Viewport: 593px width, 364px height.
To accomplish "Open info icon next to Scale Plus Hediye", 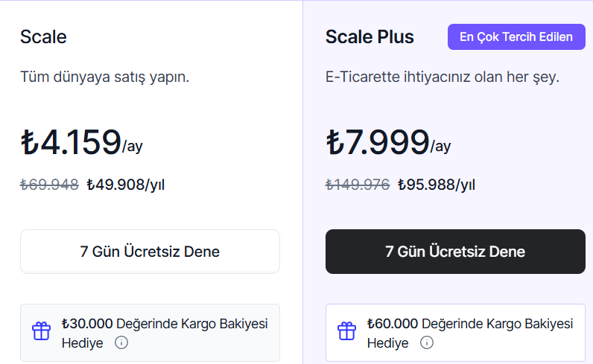I will click(427, 343).
